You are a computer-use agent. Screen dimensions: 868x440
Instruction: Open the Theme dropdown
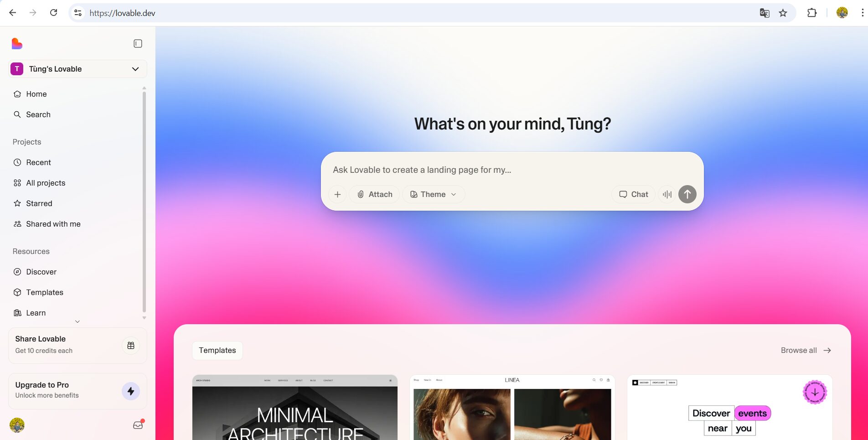[x=433, y=194]
